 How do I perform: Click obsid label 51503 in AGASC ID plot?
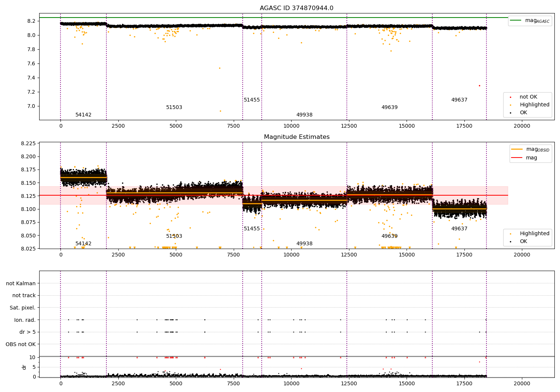[x=174, y=108]
